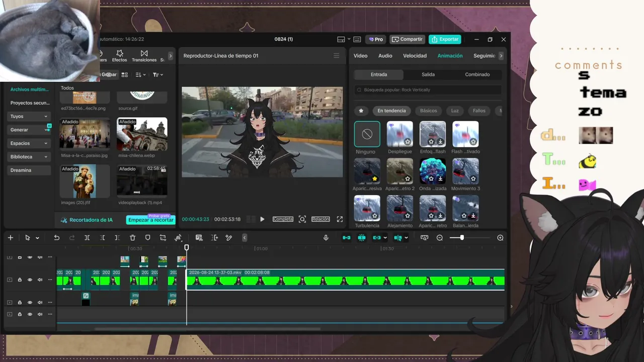Image resolution: width=644 pixels, height=362 pixels.
Task: Open the player panel hamburger menu
Action: [337, 56]
